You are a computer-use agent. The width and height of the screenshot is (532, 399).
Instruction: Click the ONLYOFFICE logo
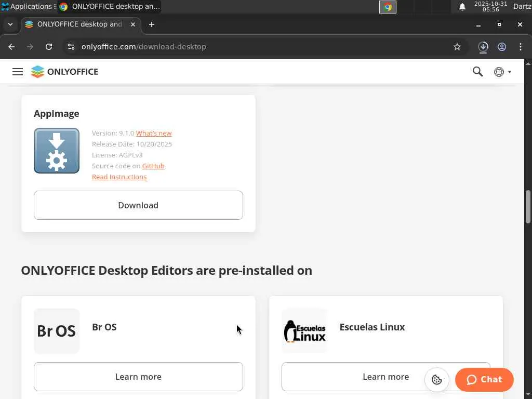click(64, 72)
